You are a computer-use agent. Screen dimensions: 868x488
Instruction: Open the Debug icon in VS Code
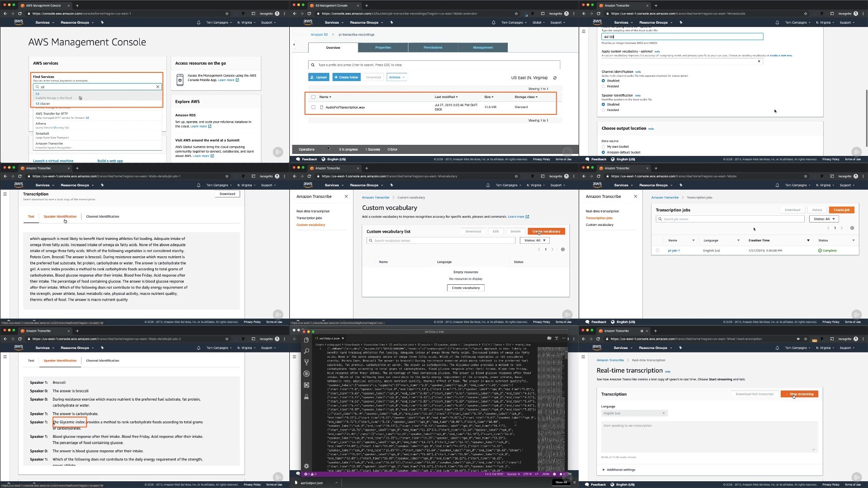pyautogui.click(x=306, y=374)
